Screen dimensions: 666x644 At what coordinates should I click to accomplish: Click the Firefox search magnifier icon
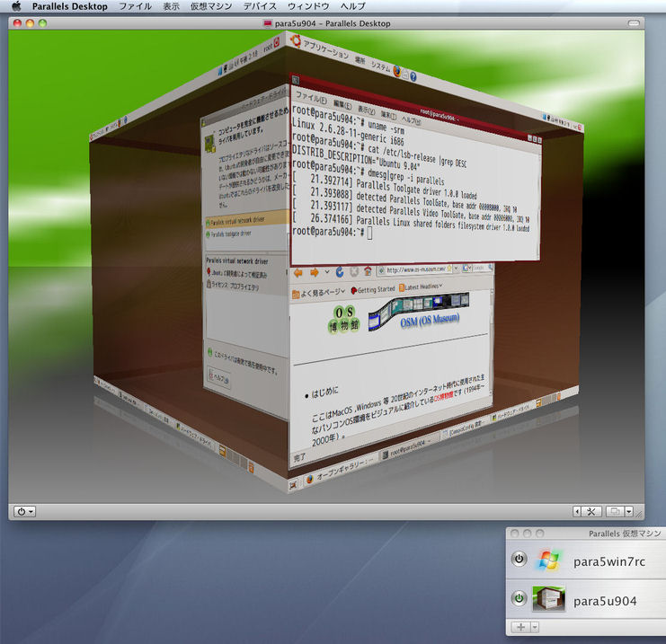coord(490,267)
